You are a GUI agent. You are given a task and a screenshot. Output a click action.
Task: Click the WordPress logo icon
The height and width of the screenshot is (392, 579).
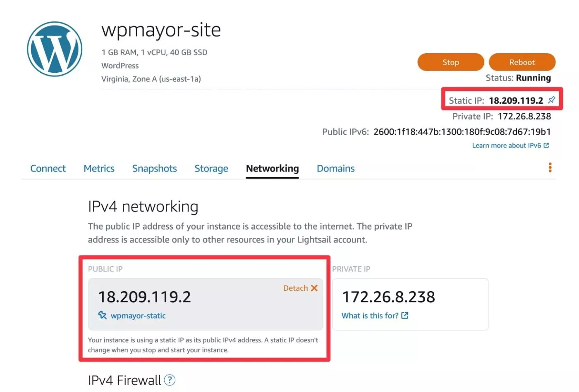(55, 49)
